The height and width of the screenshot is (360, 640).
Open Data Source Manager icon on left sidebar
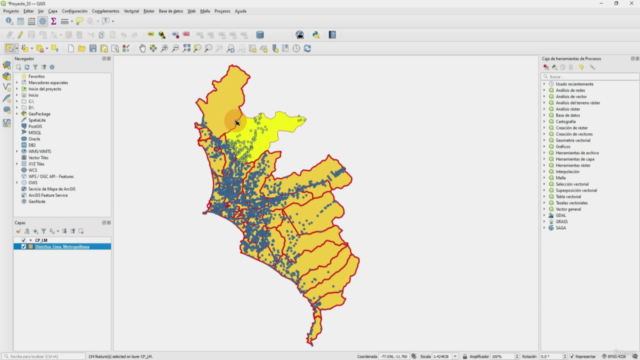coord(7,65)
